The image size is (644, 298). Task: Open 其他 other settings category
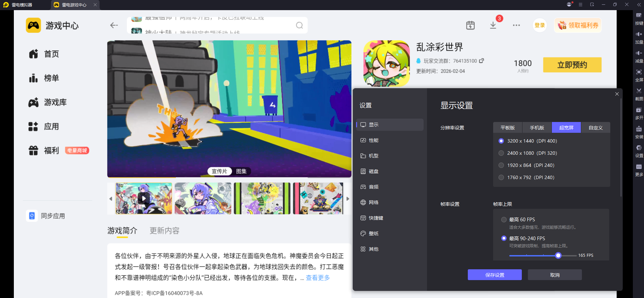point(390,249)
